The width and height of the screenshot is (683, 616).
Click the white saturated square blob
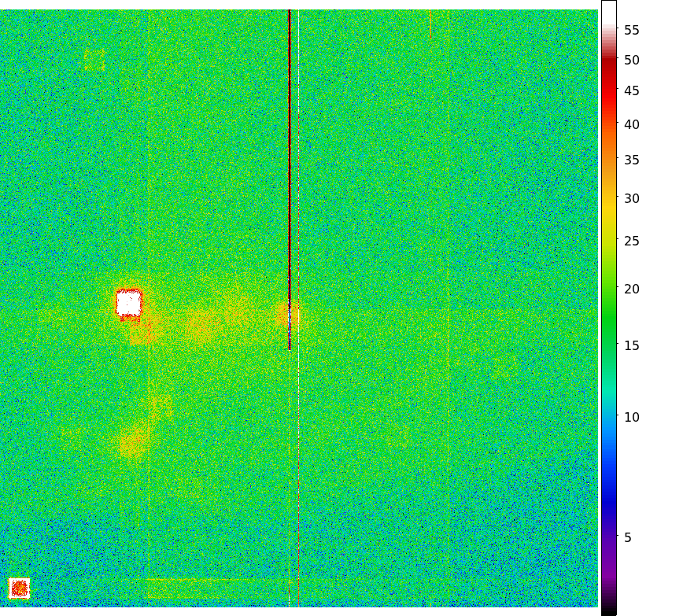[x=128, y=303]
